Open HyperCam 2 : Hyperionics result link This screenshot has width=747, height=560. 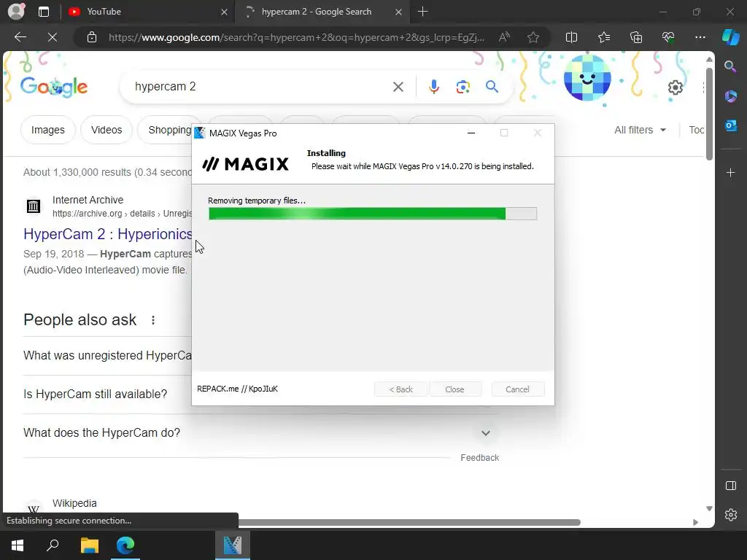click(108, 234)
